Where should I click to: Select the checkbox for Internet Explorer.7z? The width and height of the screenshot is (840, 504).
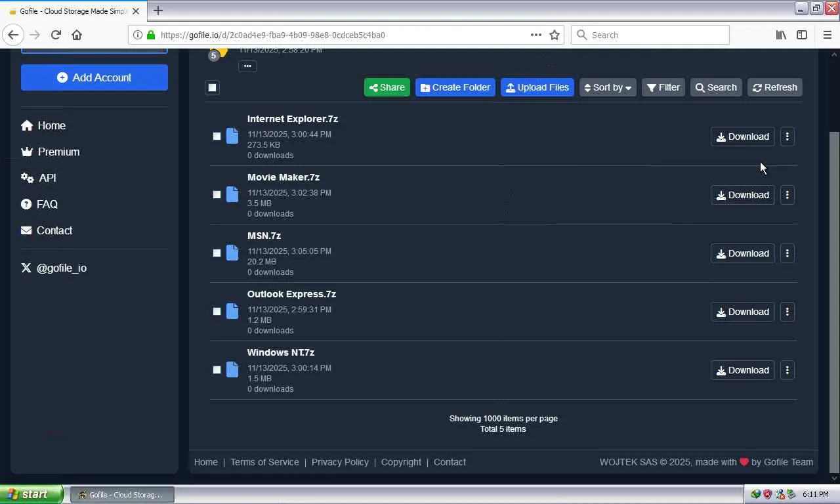coord(217,136)
